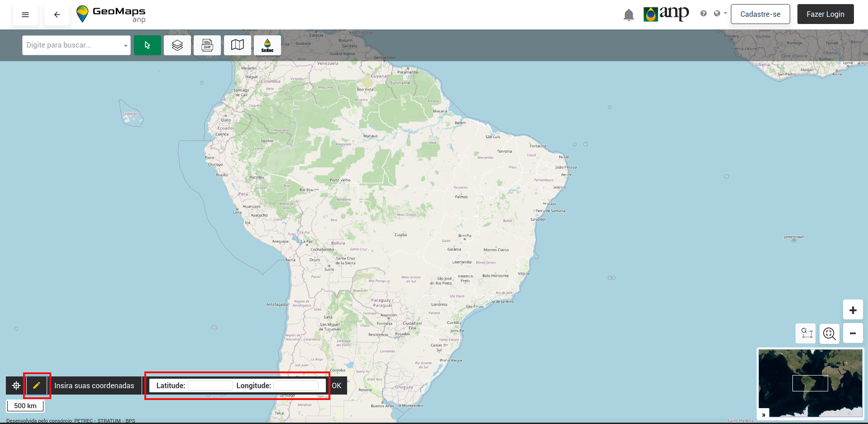Click the Fazer Login button
The image size is (868, 424).
click(825, 14)
